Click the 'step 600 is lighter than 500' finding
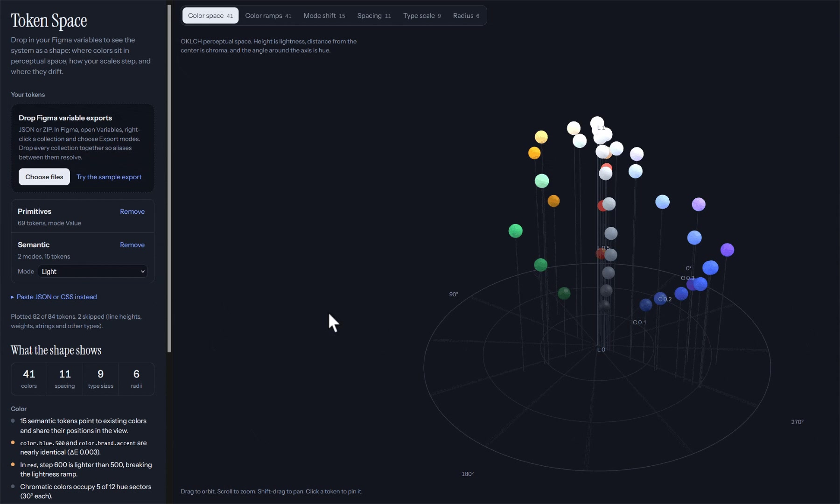This screenshot has height=504, width=840. coord(86,469)
